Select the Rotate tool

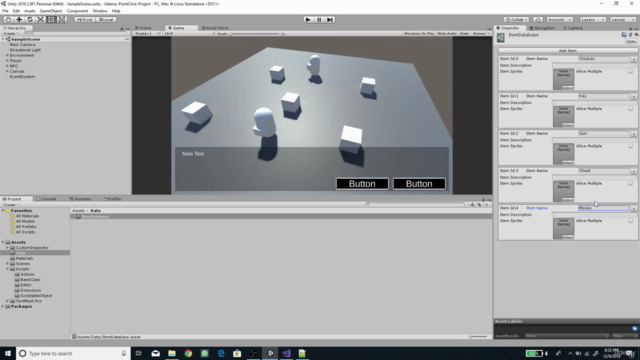[x=29, y=20]
